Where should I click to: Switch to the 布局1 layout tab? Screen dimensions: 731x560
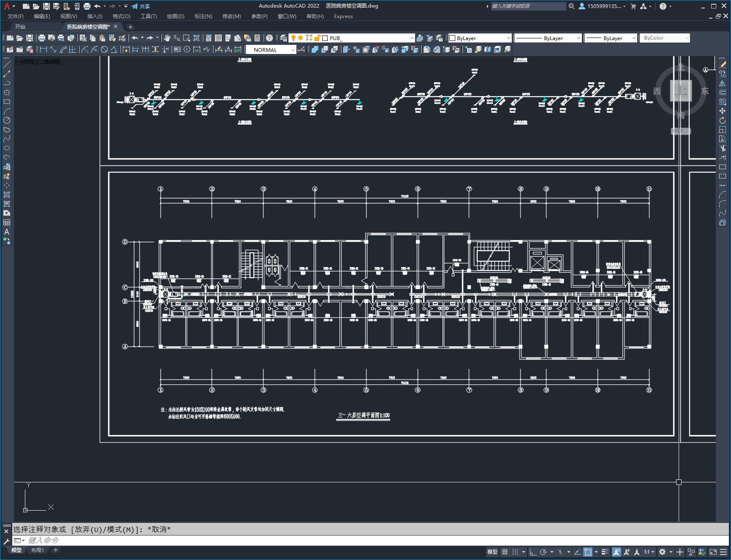[x=37, y=550]
